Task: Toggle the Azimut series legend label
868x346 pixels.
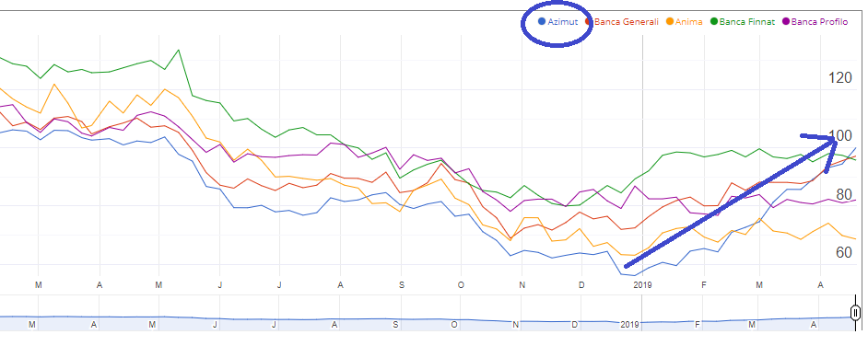Action: 562,22
